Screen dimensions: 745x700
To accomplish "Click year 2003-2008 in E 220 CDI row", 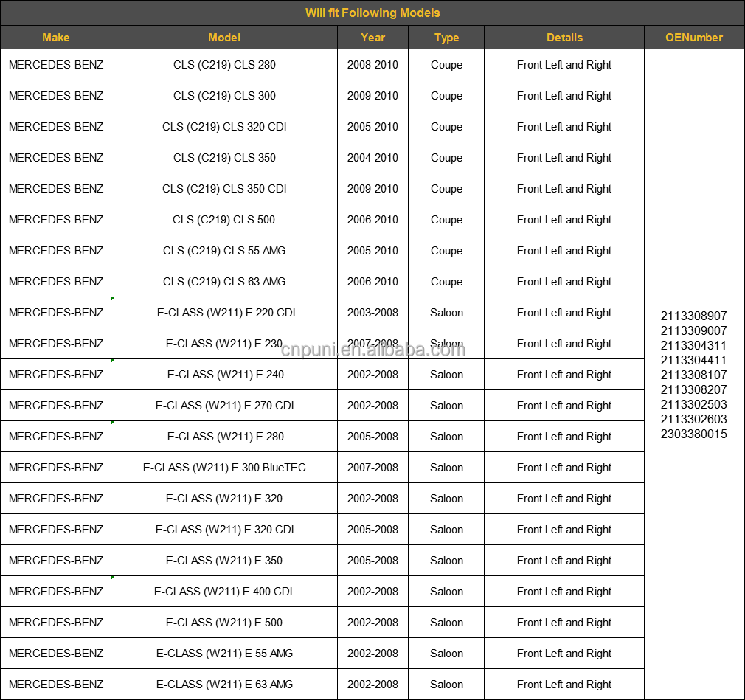I will coord(372,312).
